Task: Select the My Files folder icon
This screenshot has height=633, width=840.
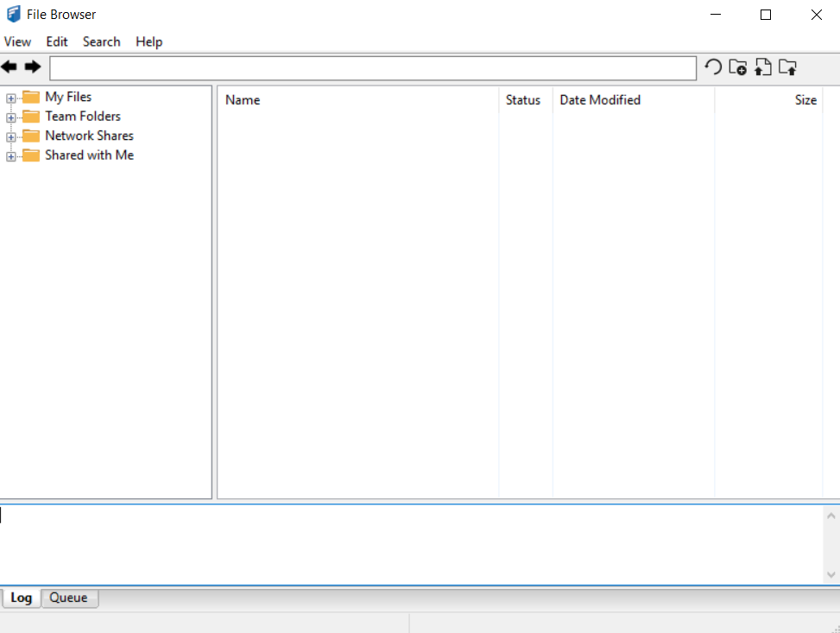Action: click(31, 97)
